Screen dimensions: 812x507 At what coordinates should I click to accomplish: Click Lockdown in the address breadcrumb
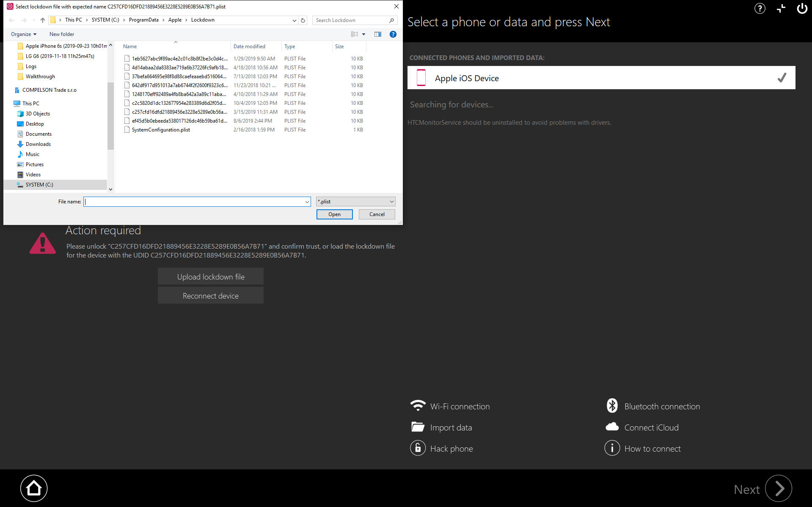(x=203, y=20)
